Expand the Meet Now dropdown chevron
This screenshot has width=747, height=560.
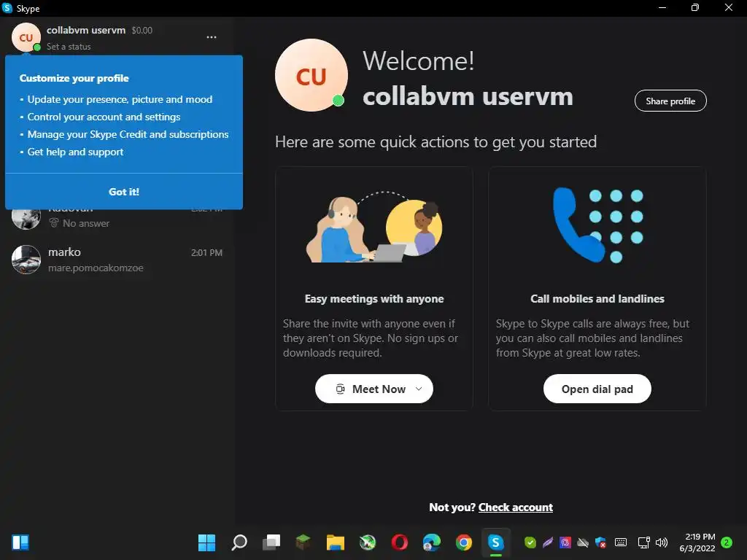[419, 389]
